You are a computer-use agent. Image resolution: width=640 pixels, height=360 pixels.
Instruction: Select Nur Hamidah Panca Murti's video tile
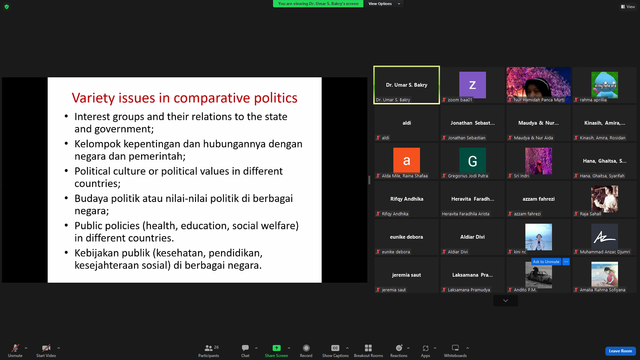538,85
